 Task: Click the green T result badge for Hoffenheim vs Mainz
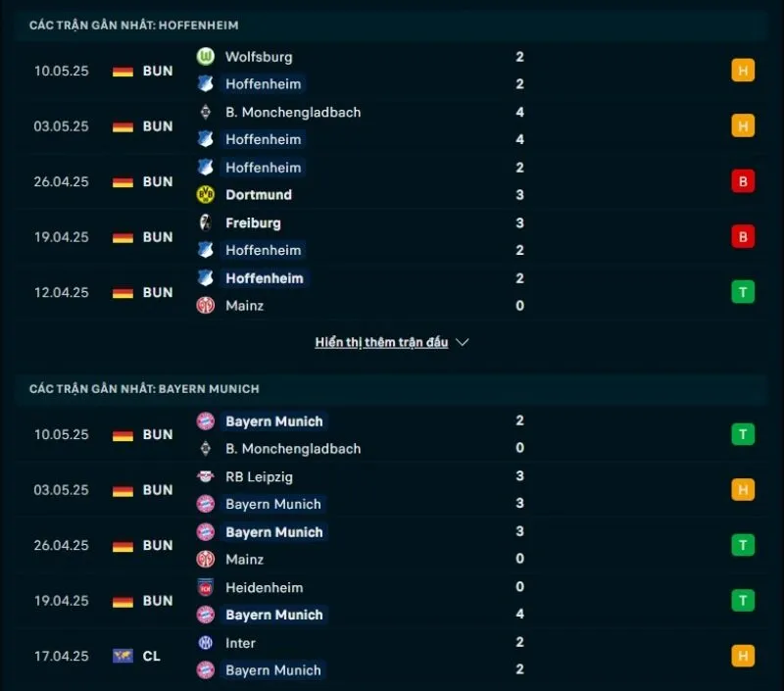[x=743, y=291]
